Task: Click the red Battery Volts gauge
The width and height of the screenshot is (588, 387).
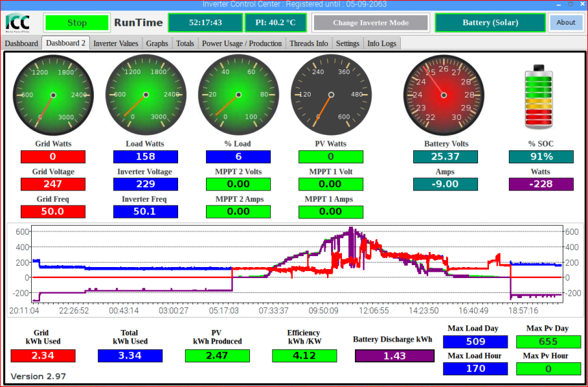Action: [444, 95]
